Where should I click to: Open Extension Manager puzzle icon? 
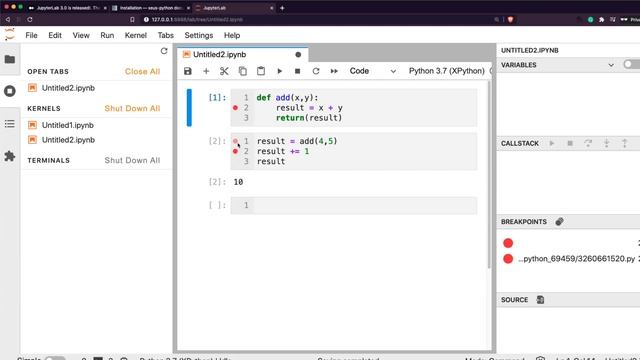point(10,156)
